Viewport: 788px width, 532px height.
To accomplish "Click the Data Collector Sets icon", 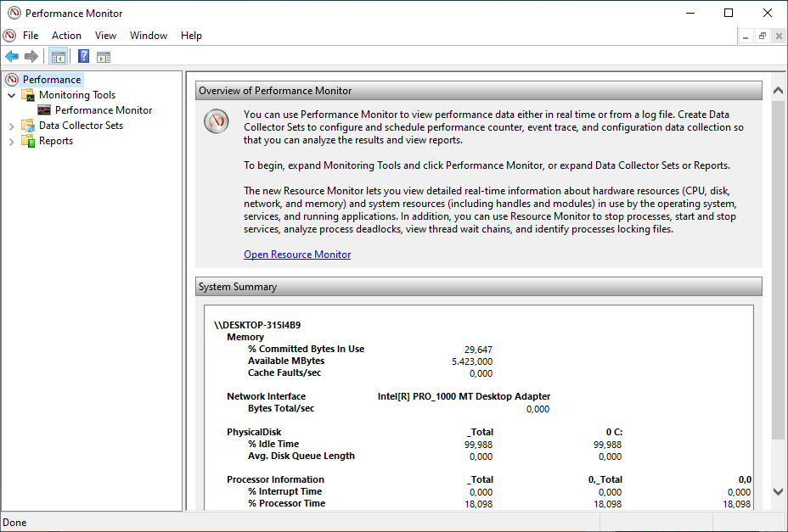I will (30, 125).
